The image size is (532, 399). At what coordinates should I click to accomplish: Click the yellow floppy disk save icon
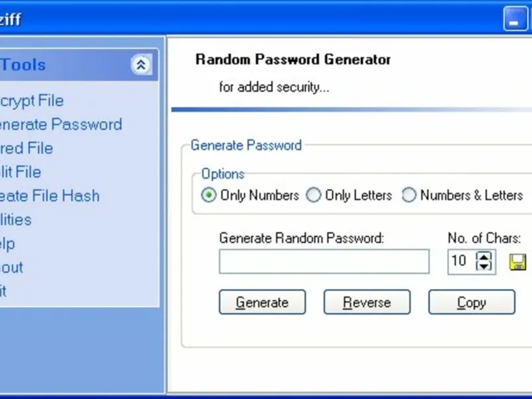[517, 262]
